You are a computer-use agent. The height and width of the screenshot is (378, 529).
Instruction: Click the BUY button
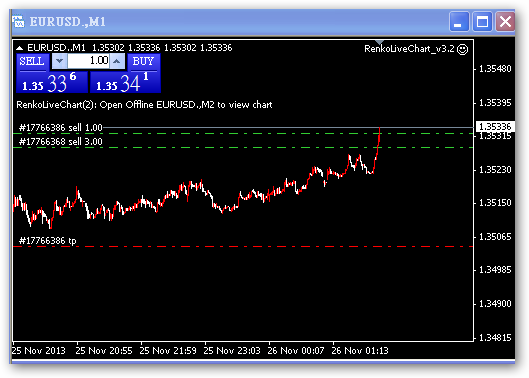143,61
